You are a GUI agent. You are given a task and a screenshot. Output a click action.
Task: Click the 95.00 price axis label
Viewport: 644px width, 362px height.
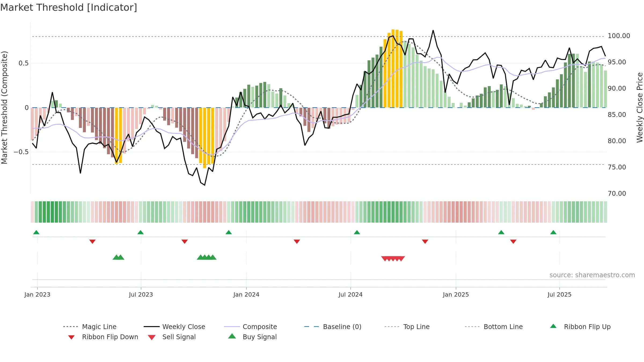coord(617,62)
